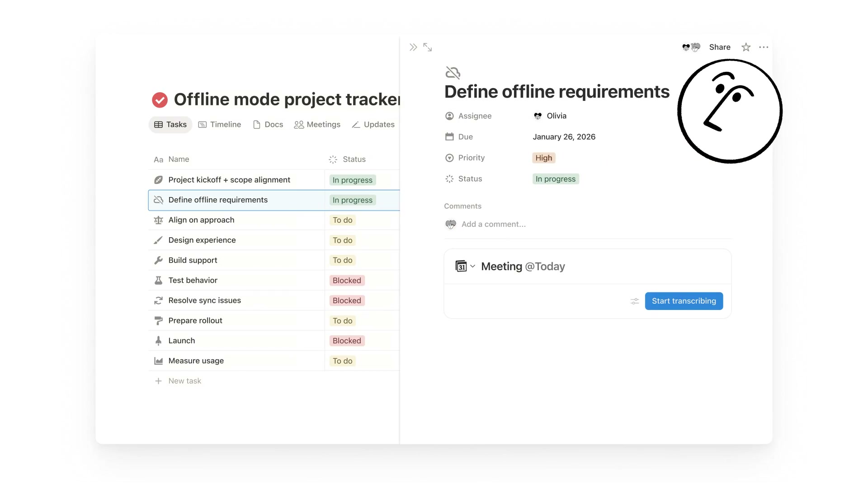Click the plus icon beside New task
Viewport: 868px width, 488px height.
158,381
